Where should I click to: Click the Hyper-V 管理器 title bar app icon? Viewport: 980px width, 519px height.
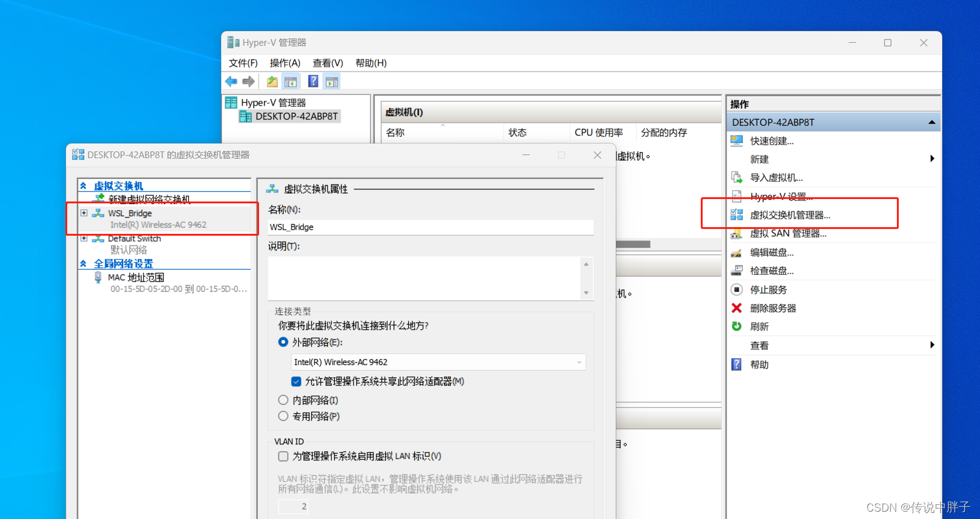click(x=233, y=43)
